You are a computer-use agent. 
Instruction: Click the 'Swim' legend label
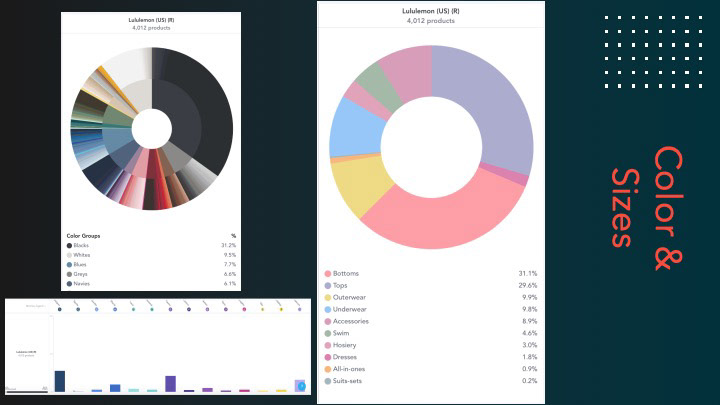pyautogui.click(x=341, y=333)
